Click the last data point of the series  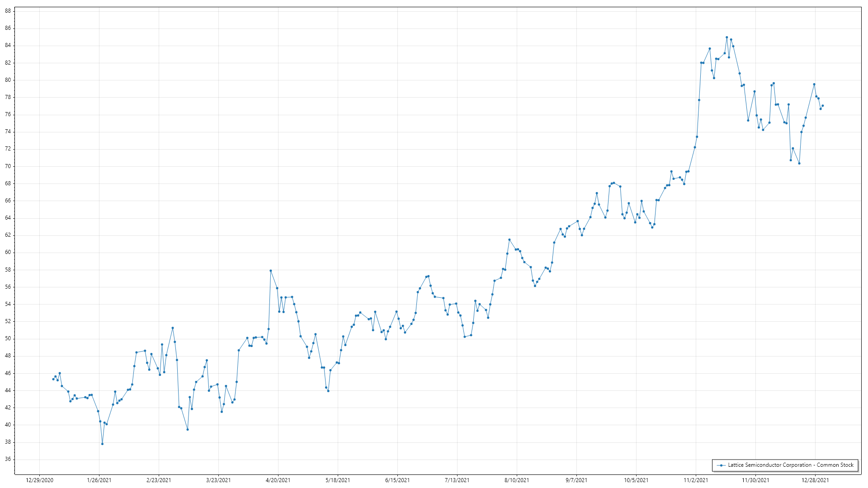click(x=822, y=106)
